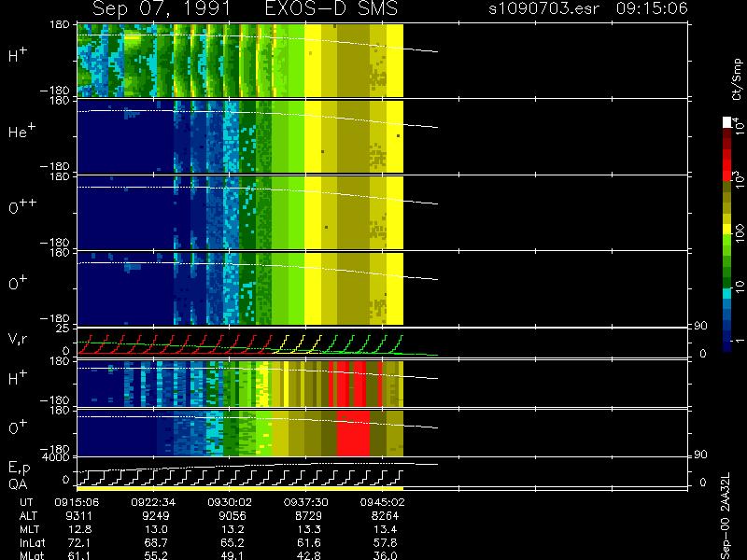
Task: Click the InLat value "68.7"
Action: click(156, 542)
